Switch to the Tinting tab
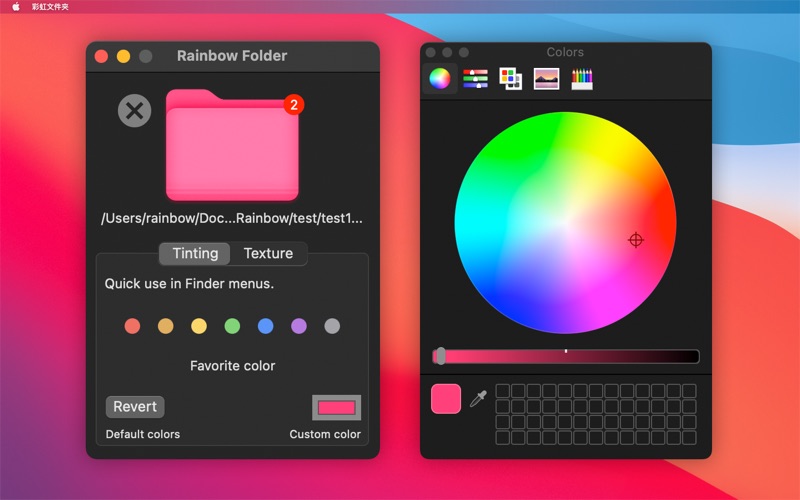 [195, 254]
